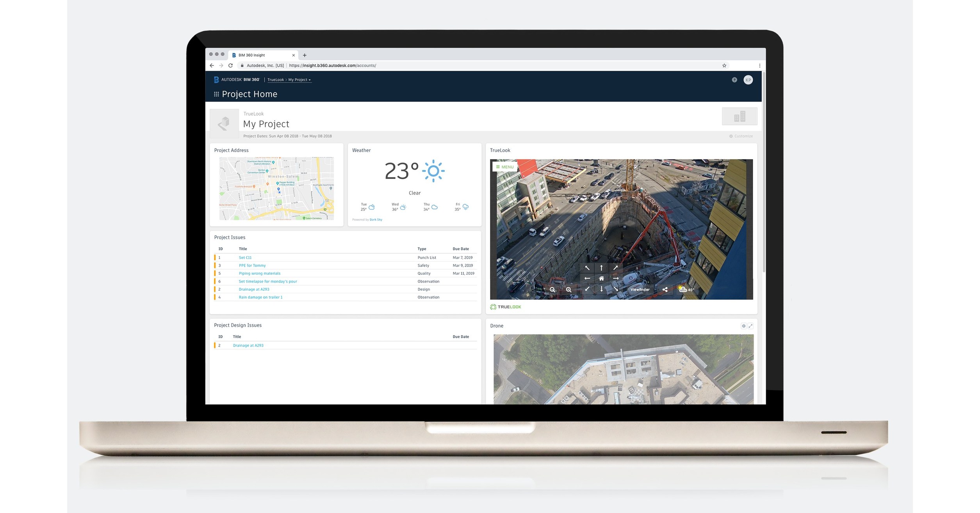This screenshot has width=980, height=513.
Task: Open the KP user avatar menu
Action: pos(748,80)
